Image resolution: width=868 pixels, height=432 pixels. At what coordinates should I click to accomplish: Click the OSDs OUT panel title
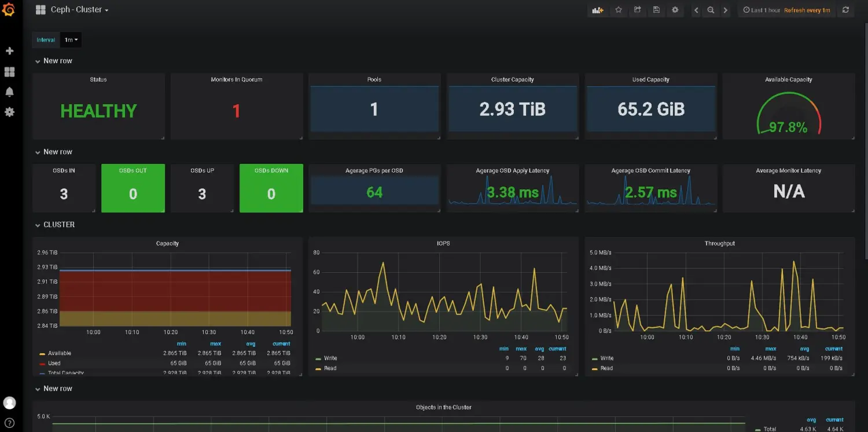click(133, 171)
